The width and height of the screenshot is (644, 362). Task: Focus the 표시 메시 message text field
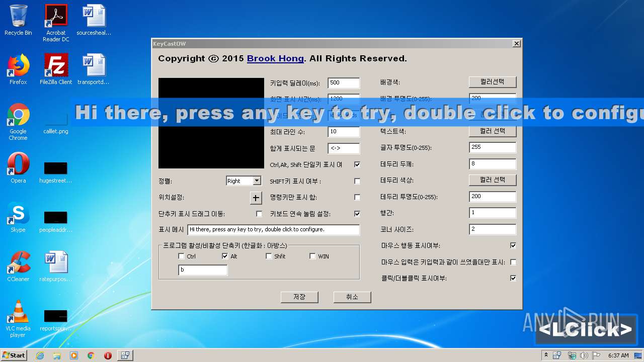274,230
